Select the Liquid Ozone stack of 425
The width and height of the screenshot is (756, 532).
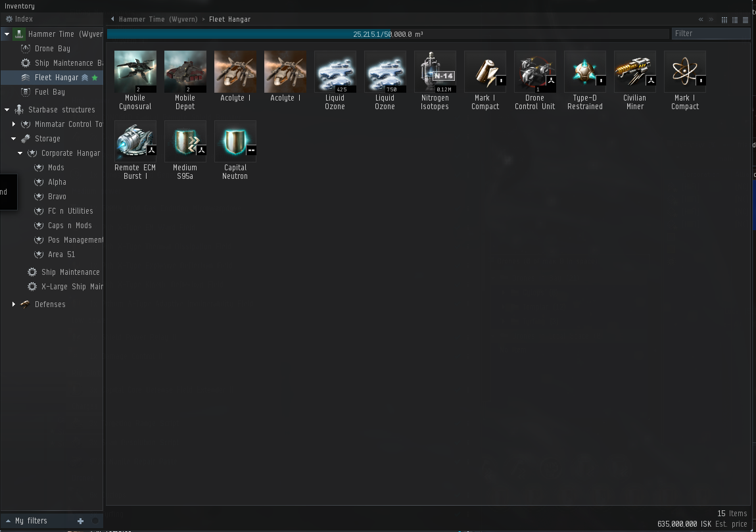coord(335,72)
